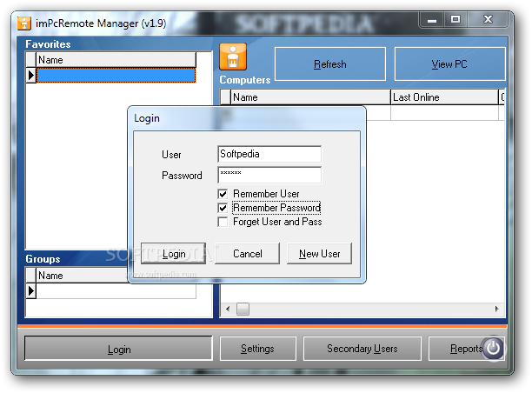This screenshot has height=393, width=532.
Task: Open View PC
Action: [449, 64]
